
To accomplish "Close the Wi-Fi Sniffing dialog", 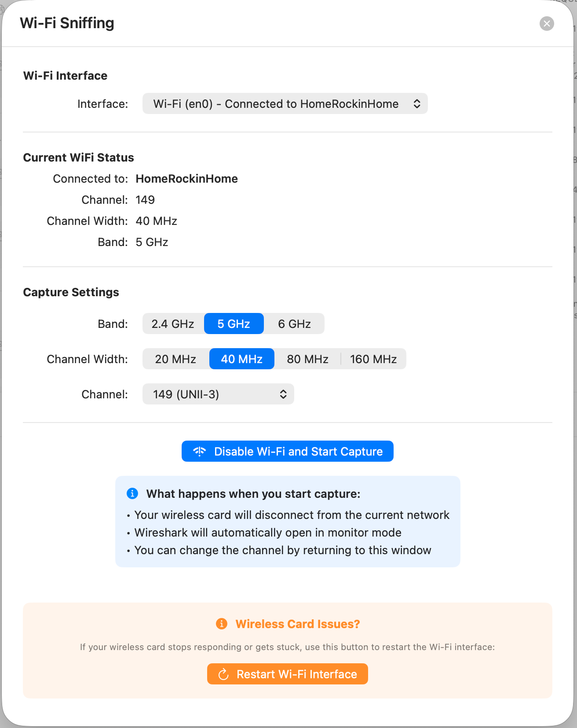I will pyautogui.click(x=547, y=23).
